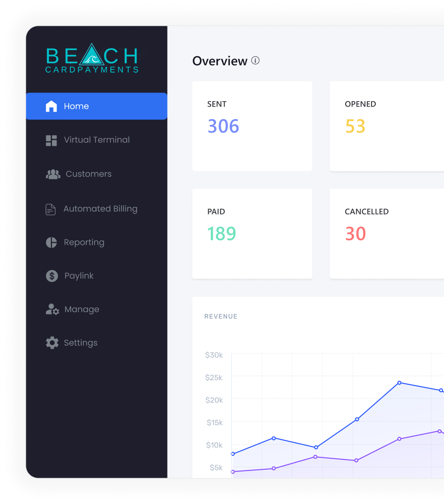444x504 pixels.
Task: Select the CANCELLED 30 overview card
Action: 387,234
